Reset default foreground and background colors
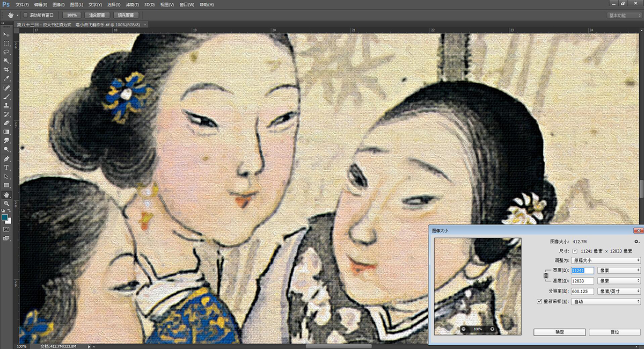The width and height of the screenshot is (644, 349). (3, 210)
